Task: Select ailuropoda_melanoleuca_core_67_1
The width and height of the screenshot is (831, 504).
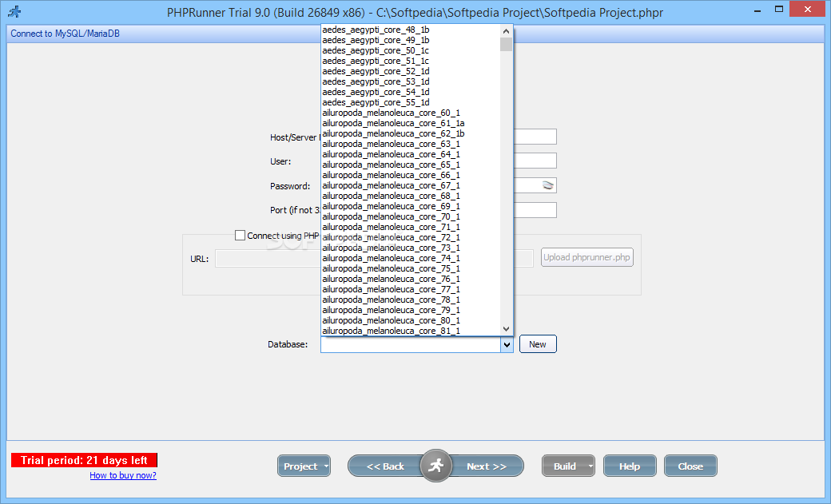Action: (x=410, y=185)
